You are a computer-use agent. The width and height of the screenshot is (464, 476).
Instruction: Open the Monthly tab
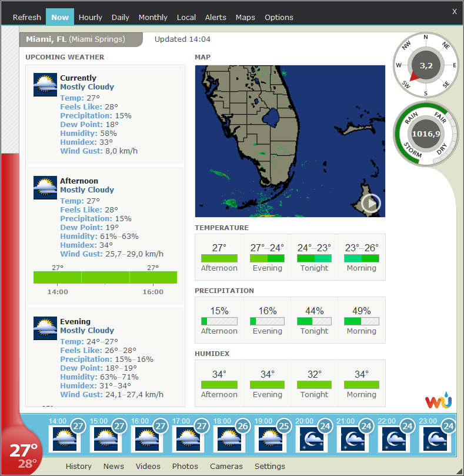tap(153, 17)
